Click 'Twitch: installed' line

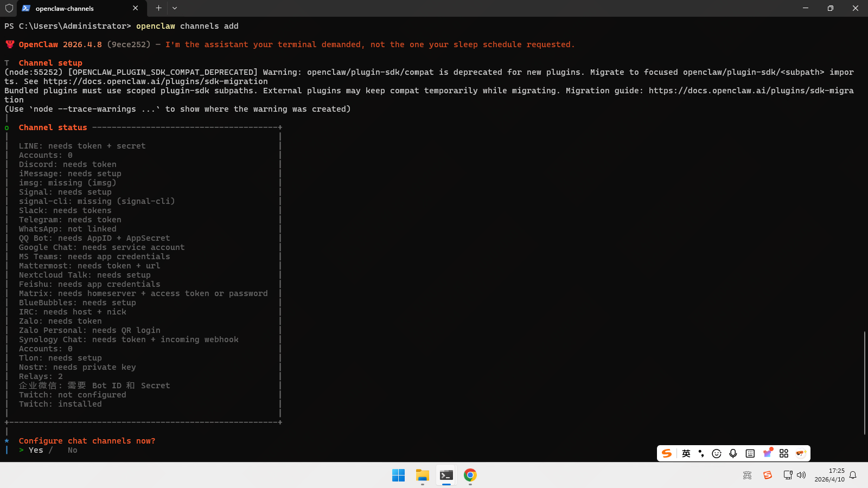pos(60,404)
